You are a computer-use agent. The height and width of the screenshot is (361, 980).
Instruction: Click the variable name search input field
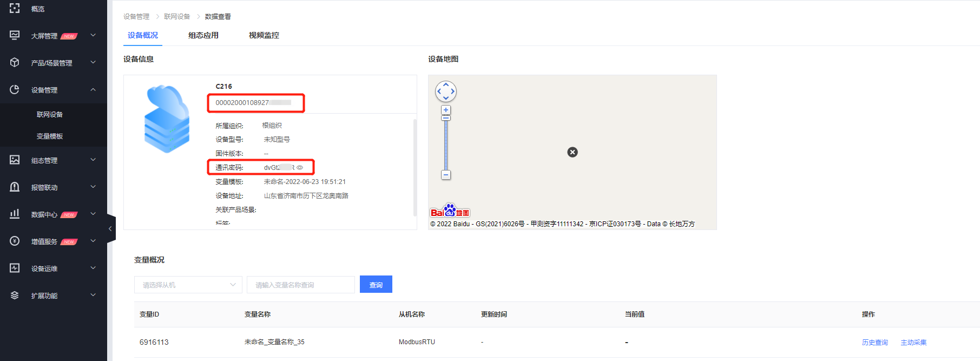(x=300, y=285)
